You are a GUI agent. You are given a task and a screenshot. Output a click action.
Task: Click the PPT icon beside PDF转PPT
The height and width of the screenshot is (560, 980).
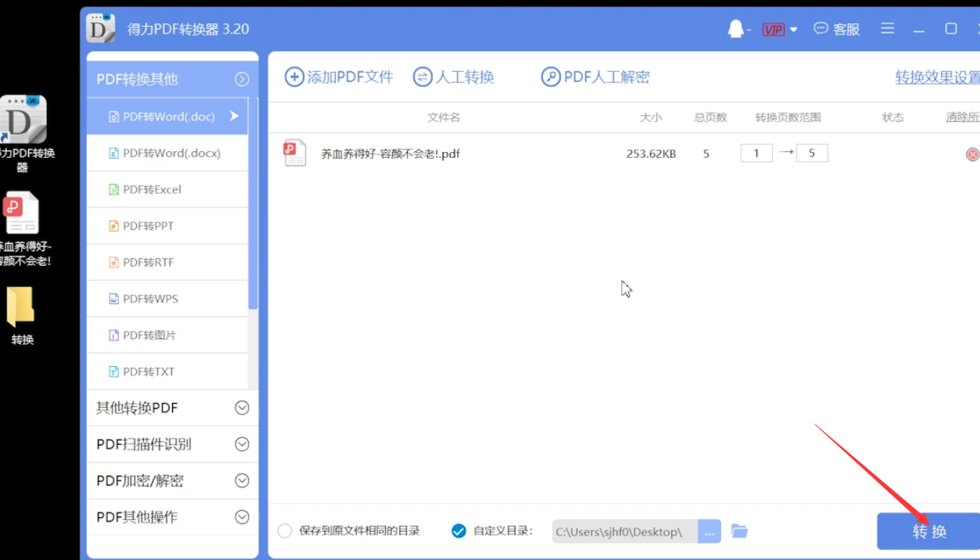[114, 226]
